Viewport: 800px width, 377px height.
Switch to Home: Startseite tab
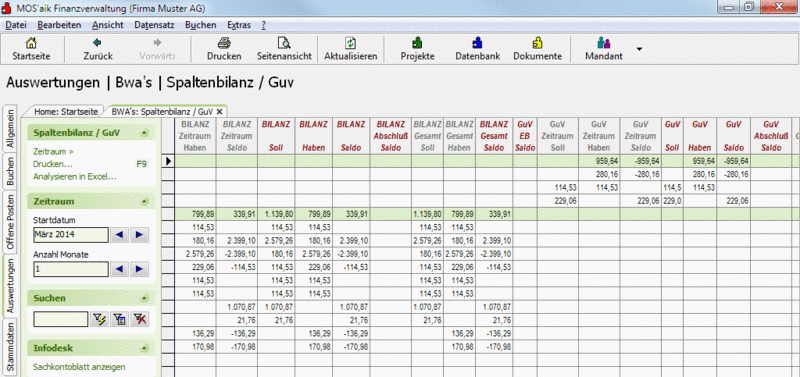[x=66, y=111]
